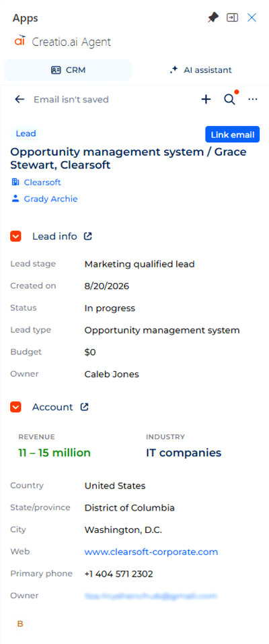Click the In progress status value
Viewport: 269px width, 644px height.
pyautogui.click(x=110, y=308)
